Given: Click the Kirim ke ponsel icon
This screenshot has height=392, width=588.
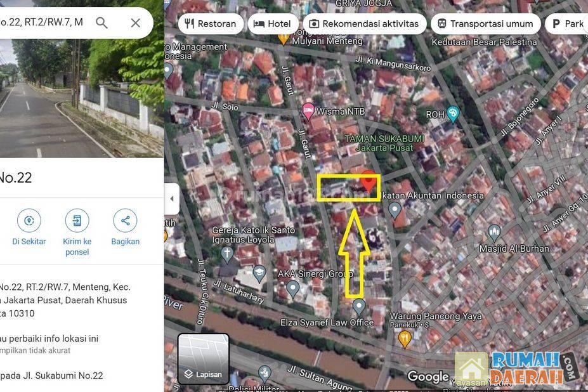Looking at the screenshot, I should (x=77, y=221).
